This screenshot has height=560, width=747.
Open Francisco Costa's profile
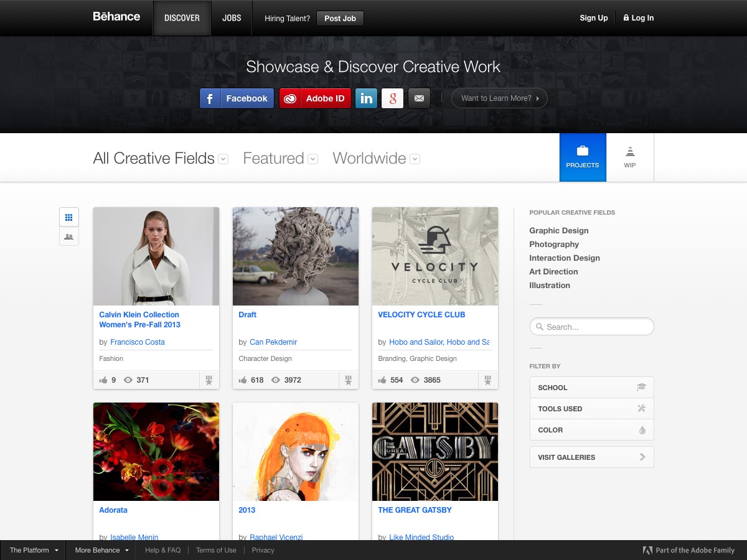point(138,342)
